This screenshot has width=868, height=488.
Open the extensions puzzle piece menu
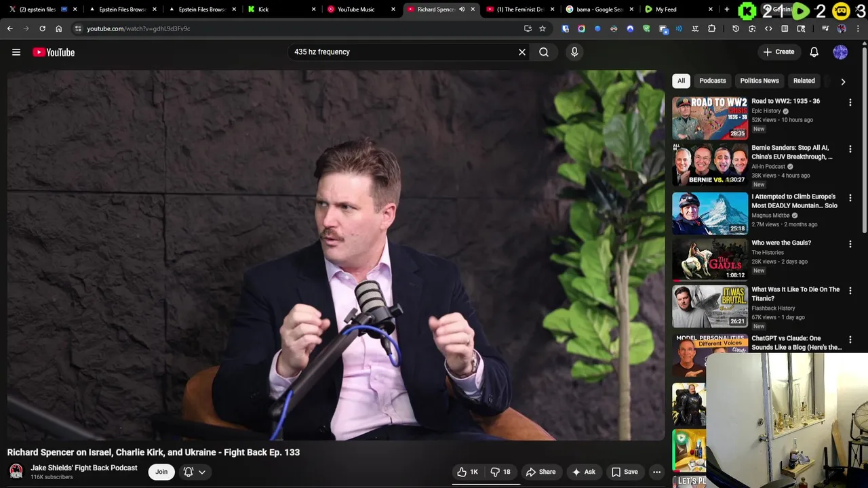tap(711, 28)
